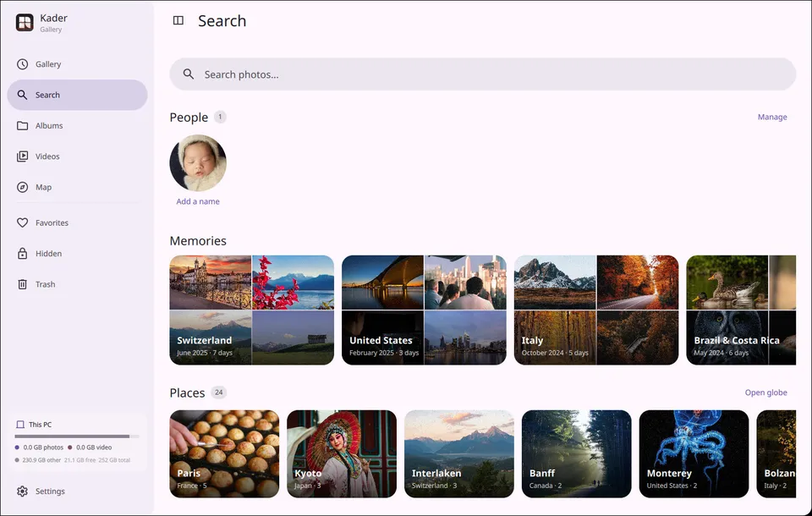Image resolution: width=812 pixels, height=516 pixels.
Task: Click the Favorites heart icon
Action: 22,222
